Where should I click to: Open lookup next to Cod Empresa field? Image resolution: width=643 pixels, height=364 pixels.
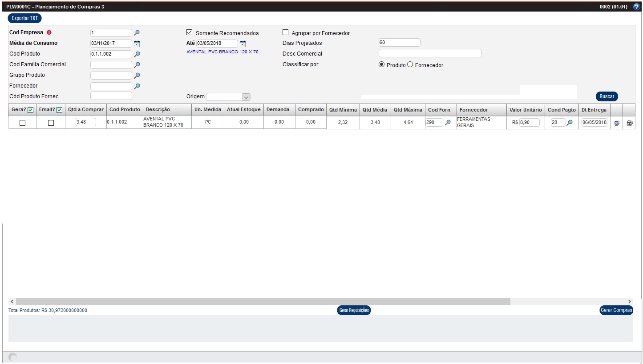click(x=137, y=33)
